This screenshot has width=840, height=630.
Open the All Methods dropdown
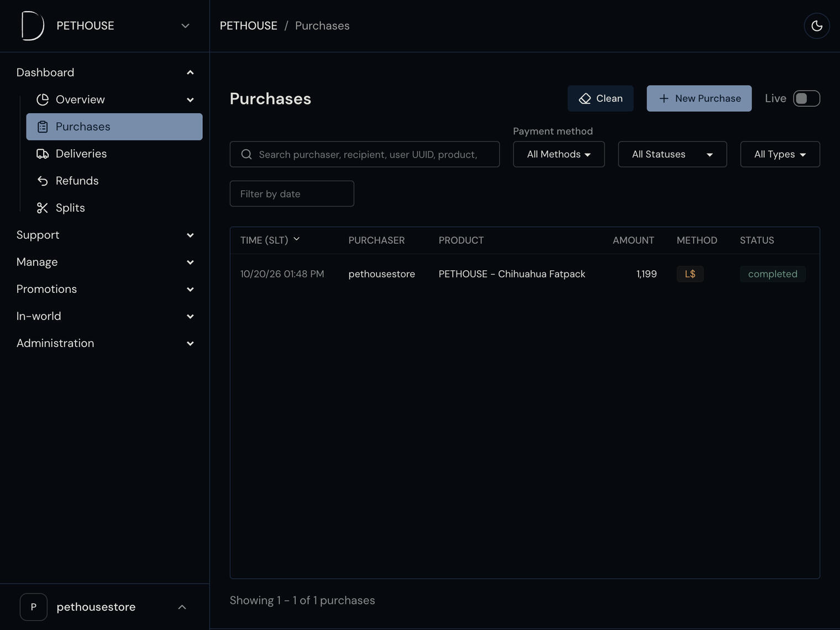pyautogui.click(x=559, y=154)
